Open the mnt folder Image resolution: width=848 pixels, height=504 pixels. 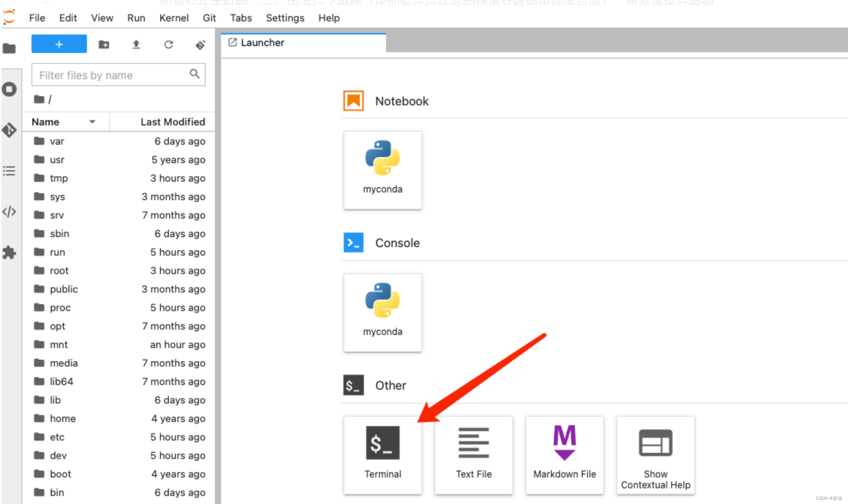click(58, 344)
